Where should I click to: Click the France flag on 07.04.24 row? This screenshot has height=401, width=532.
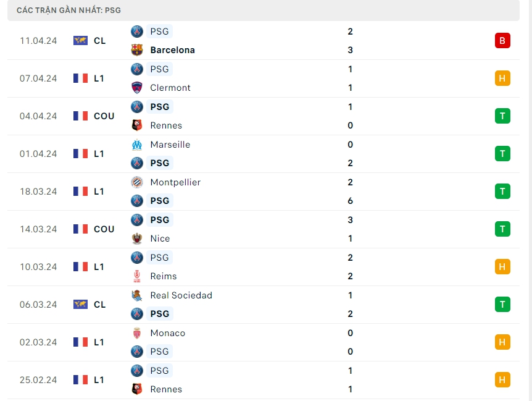point(80,78)
